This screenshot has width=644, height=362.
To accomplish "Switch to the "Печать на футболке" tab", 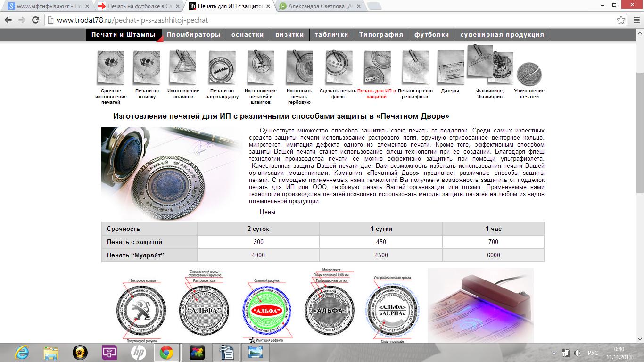I will (139, 6).
